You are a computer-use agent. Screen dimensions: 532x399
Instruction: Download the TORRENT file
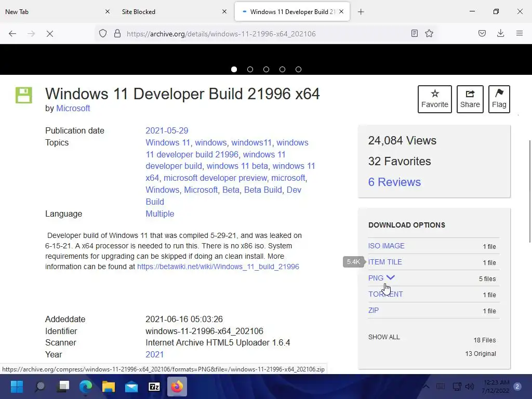coord(386,294)
